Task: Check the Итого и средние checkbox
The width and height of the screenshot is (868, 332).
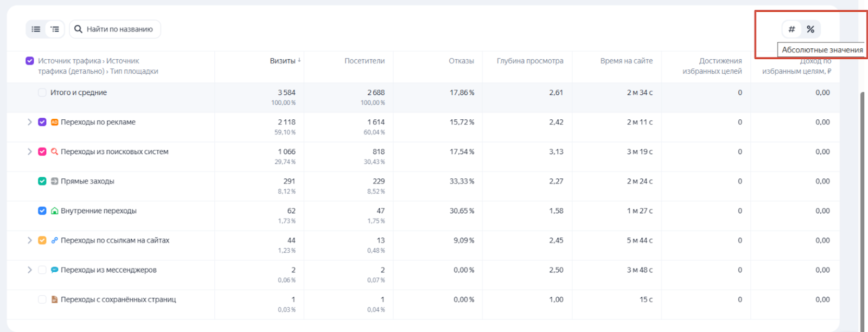Action: point(42,93)
